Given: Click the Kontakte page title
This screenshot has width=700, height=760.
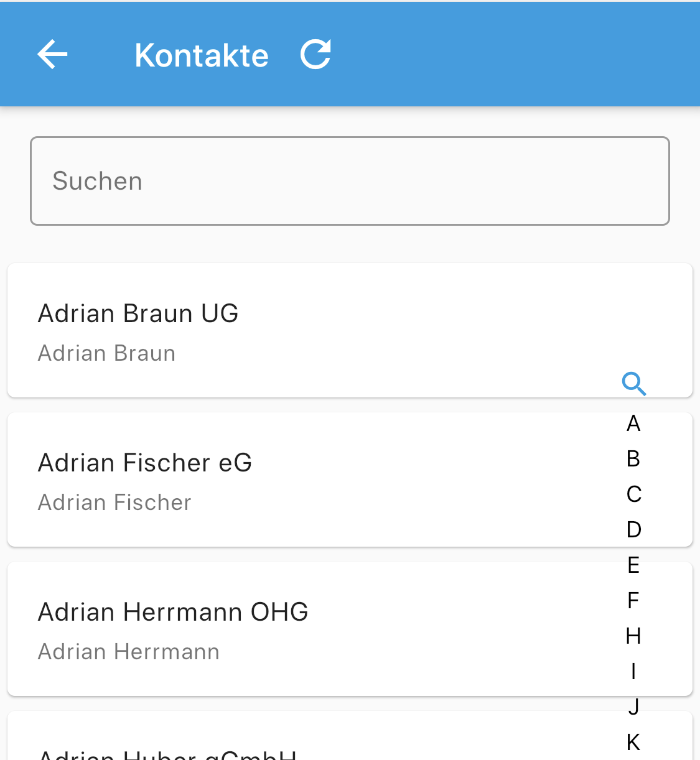Looking at the screenshot, I should (x=202, y=55).
